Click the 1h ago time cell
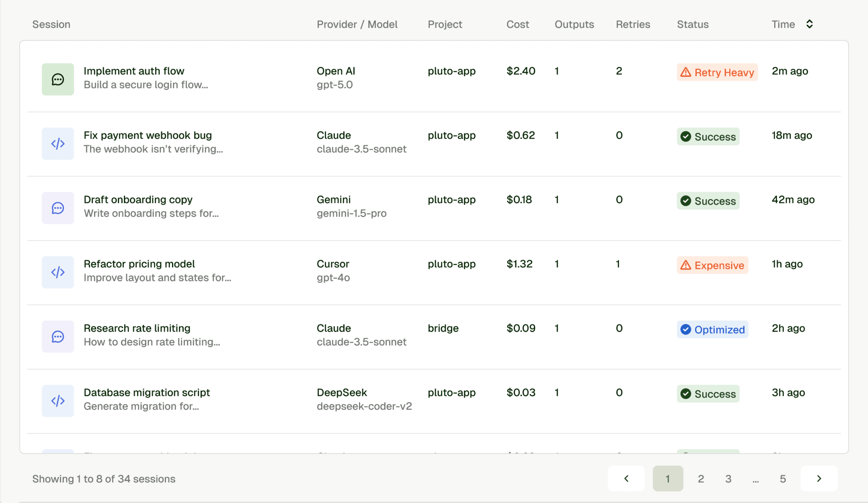868x503 pixels. pyautogui.click(x=787, y=264)
